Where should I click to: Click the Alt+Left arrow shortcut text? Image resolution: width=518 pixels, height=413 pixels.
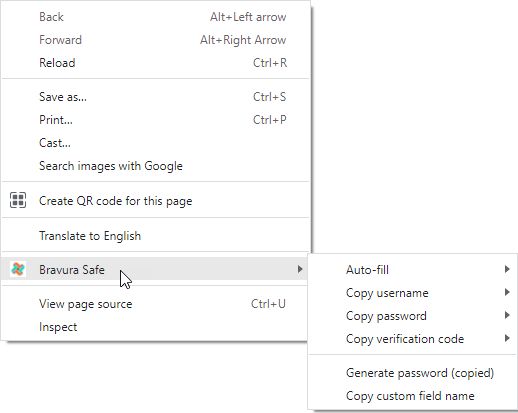pos(248,17)
